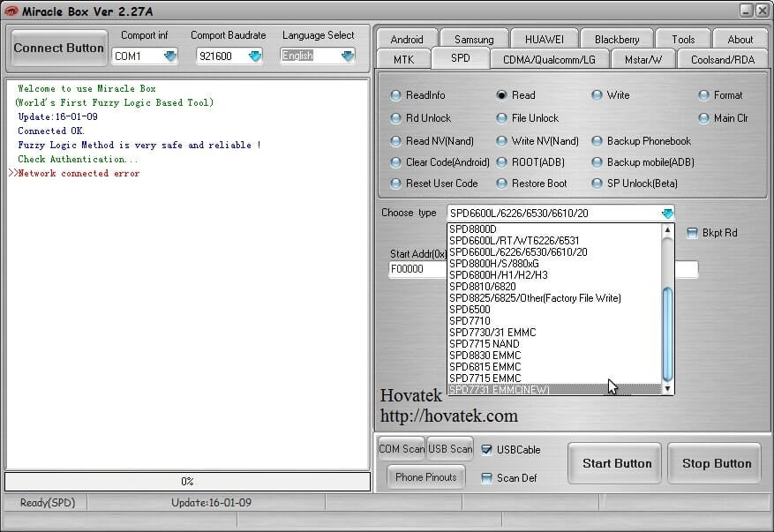The height and width of the screenshot is (532, 774).
Task: Click the Choose type dropdown arrow
Action: 666,213
